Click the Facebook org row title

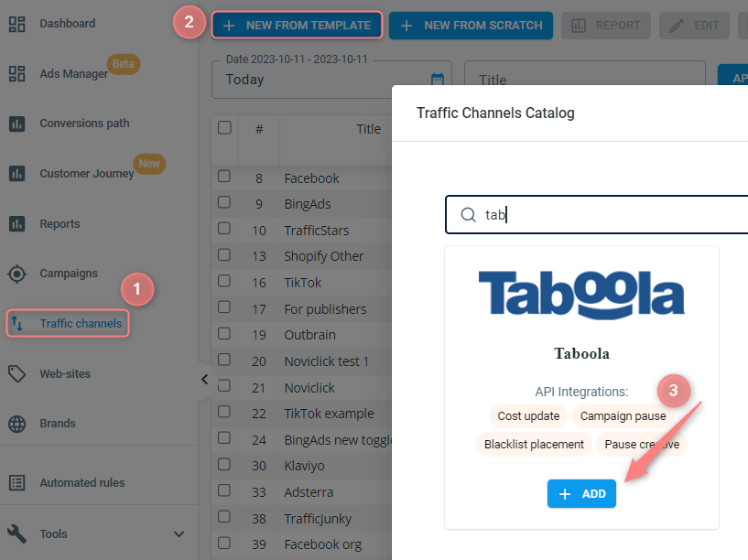pos(323,544)
